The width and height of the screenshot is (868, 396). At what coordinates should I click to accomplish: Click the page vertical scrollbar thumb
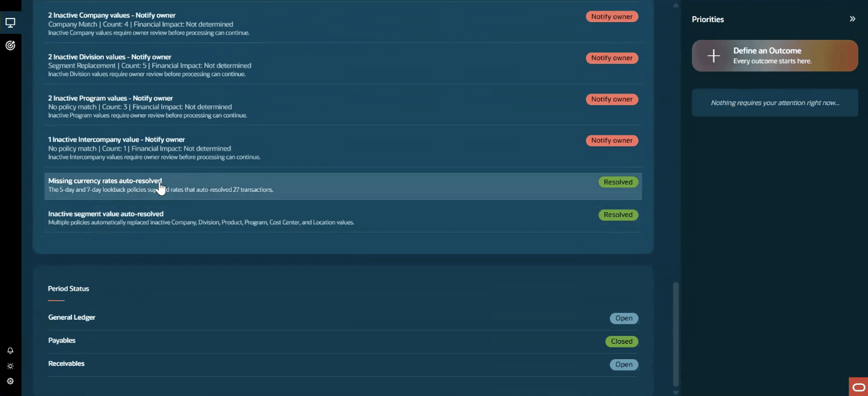tap(676, 333)
